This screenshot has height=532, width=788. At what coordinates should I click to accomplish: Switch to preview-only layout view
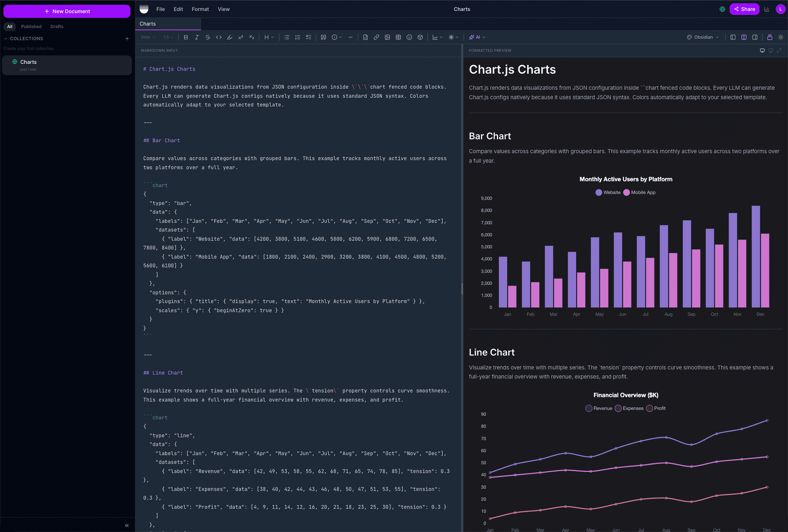point(755,37)
